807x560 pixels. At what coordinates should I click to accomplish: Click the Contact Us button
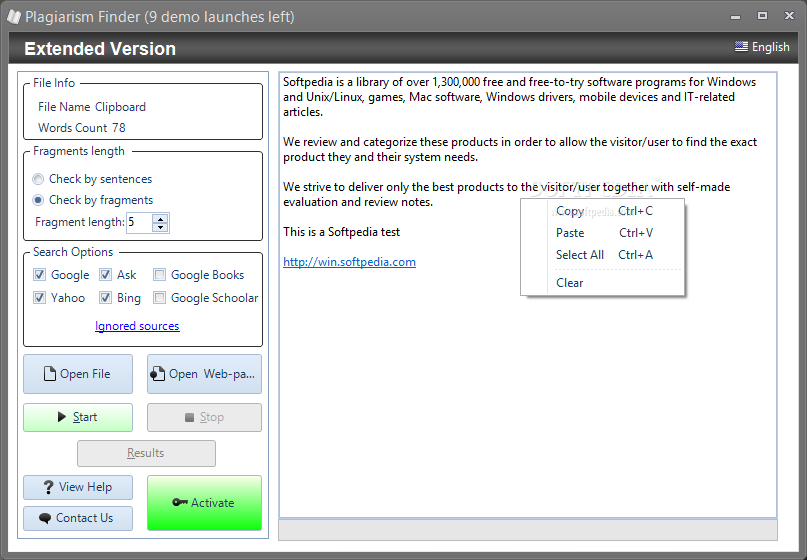78,518
